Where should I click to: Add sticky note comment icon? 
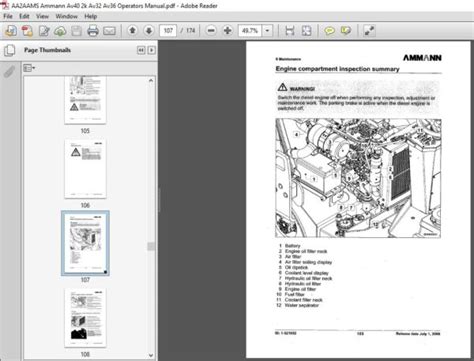coord(329,31)
